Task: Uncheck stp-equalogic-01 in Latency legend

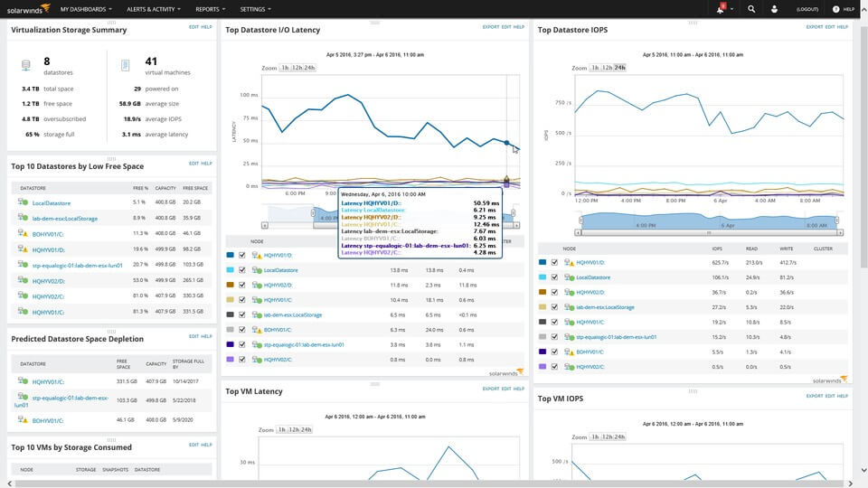Action: point(242,344)
